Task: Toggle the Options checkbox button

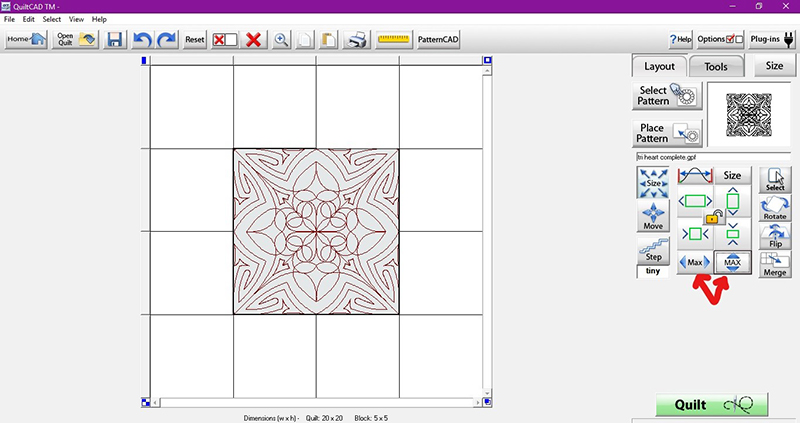Action: pyautogui.click(x=721, y=39)
